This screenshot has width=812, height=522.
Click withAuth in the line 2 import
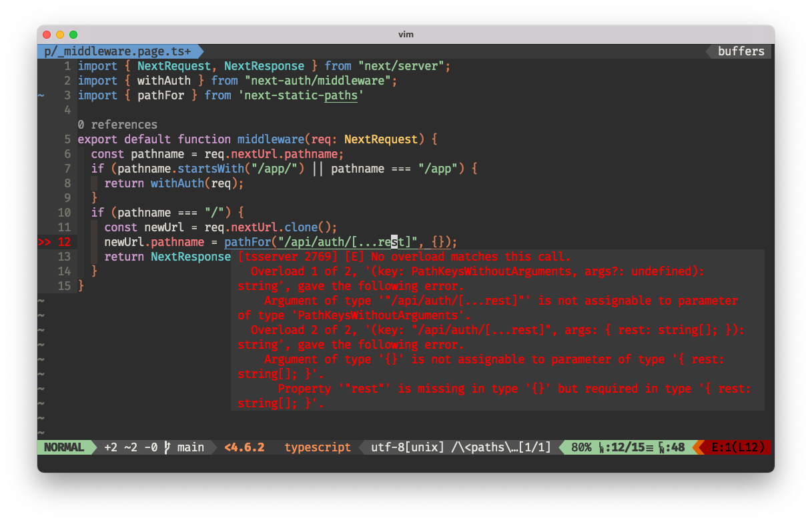[x=164, y=81]
